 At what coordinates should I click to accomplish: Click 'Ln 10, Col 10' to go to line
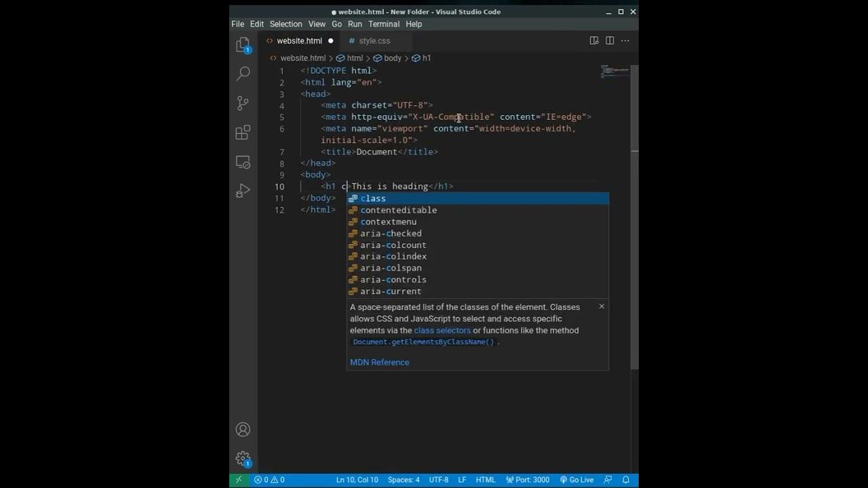[357, 480]
